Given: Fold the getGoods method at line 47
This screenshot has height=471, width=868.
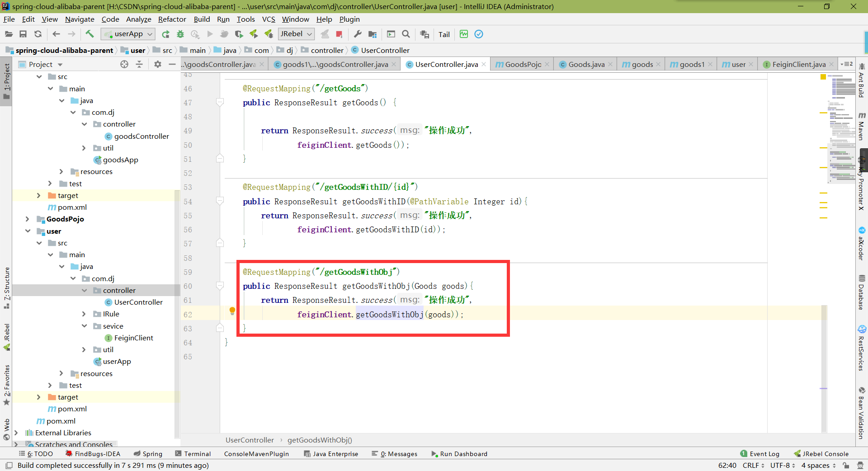Looking at the screenshot, I should tap(220, 103).
